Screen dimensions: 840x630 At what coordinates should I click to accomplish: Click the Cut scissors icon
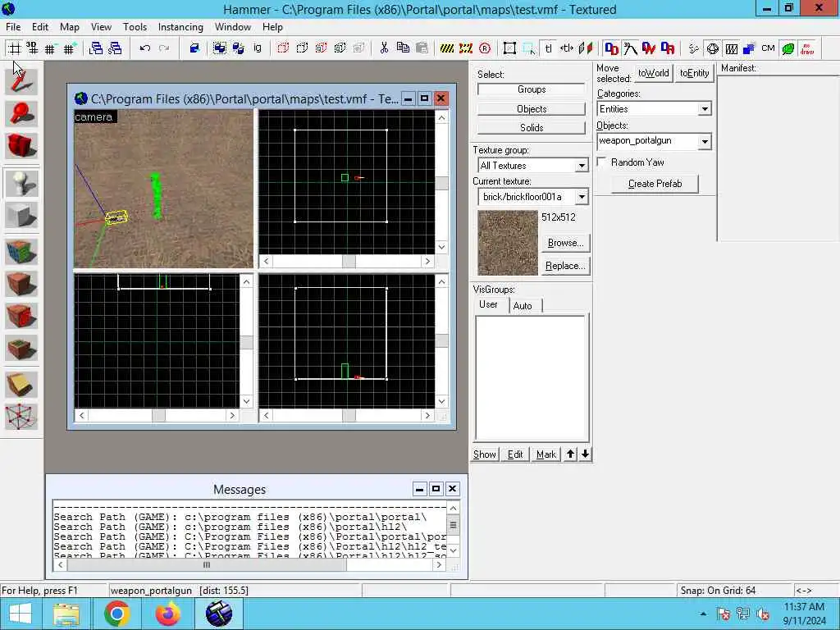384,48
